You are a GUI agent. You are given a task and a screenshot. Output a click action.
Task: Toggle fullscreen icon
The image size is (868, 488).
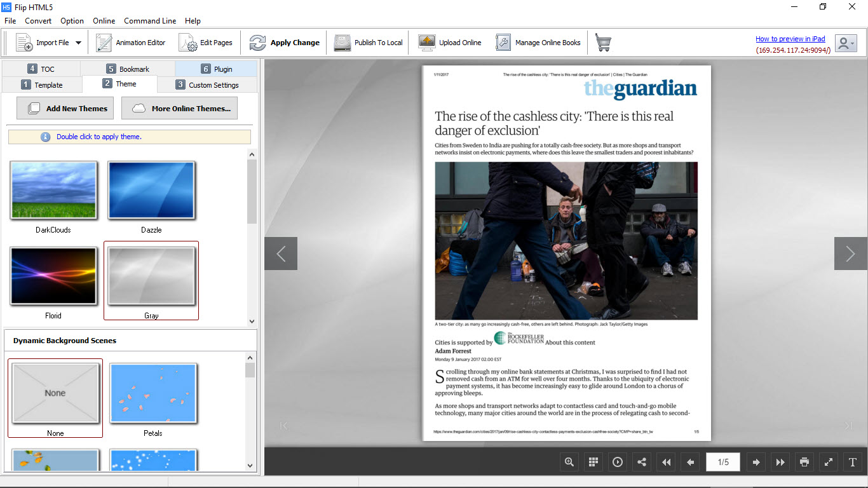coord(829,462)
